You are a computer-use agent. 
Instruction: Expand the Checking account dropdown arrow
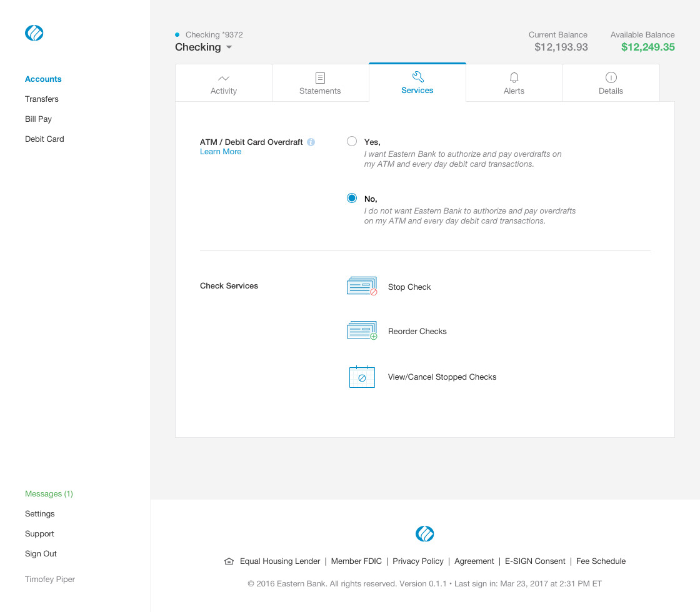click(x=229, y=47)
